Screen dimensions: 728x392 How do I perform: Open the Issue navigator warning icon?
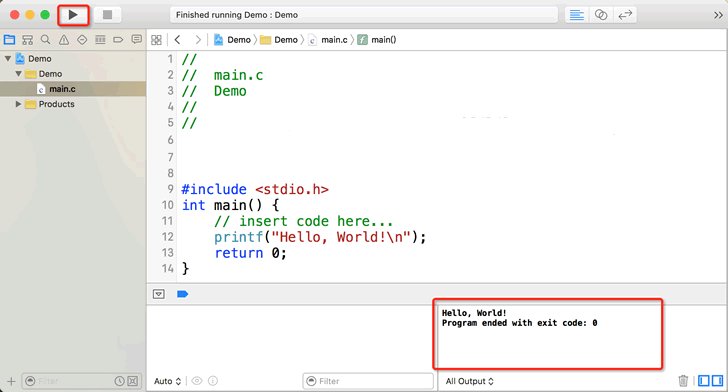tap(64, 40)
